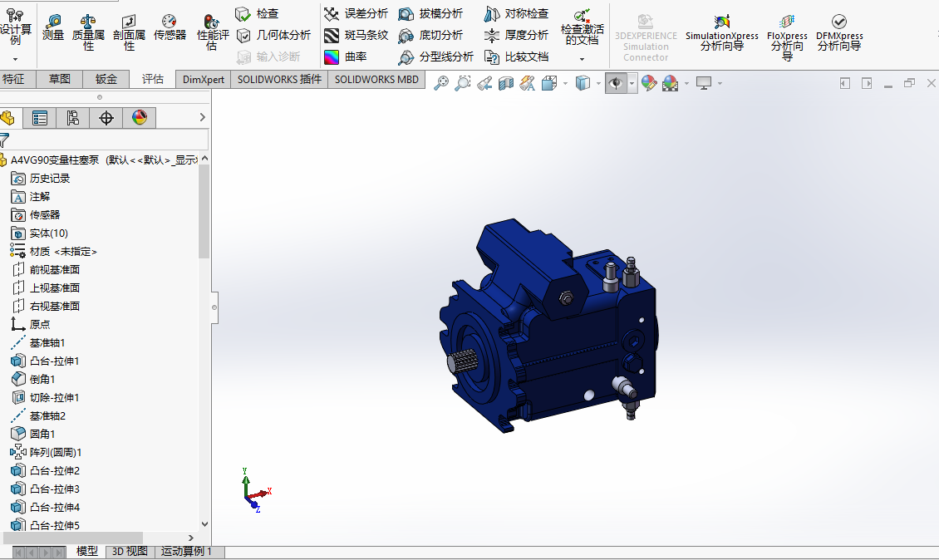Click the previous view icon

point(484,83)
